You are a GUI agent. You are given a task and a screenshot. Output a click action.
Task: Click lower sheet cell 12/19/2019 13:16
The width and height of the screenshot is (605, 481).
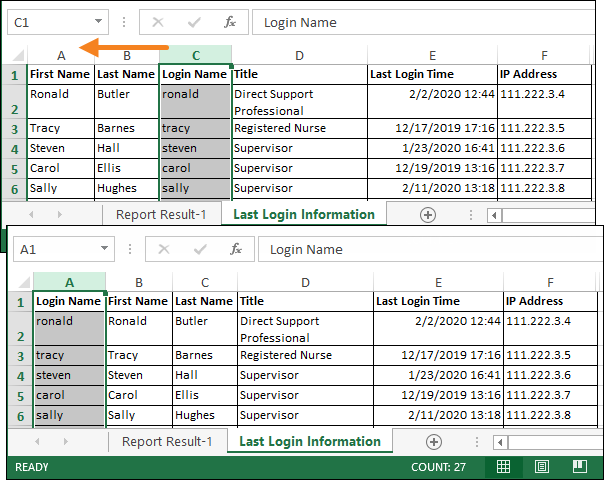(438, 395)
